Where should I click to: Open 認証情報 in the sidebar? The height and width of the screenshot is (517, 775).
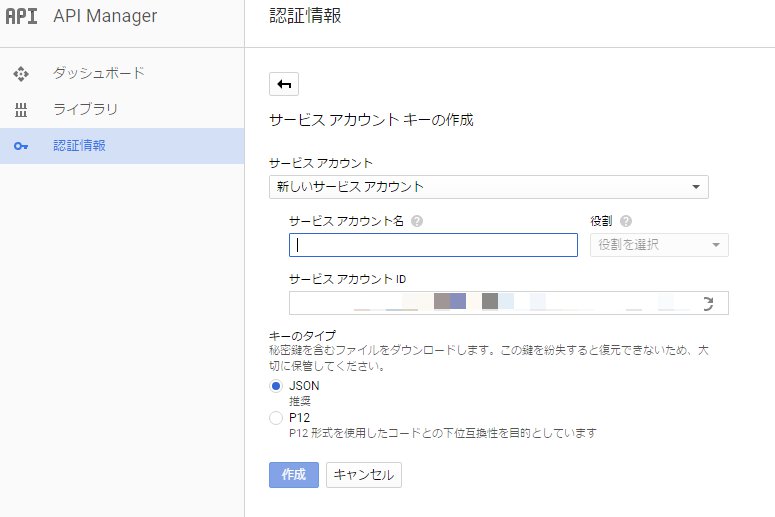[122, 146]
